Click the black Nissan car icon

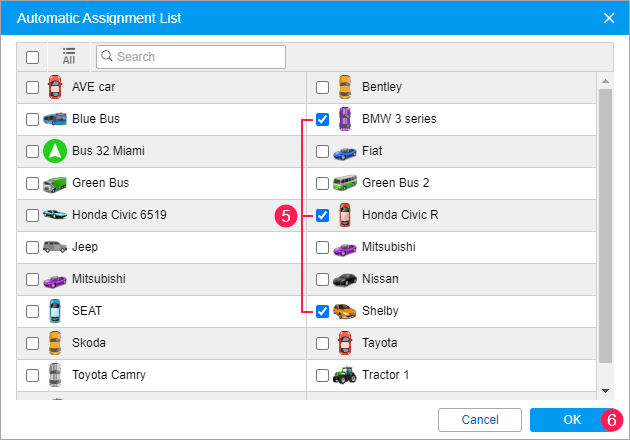click(344, 279)
